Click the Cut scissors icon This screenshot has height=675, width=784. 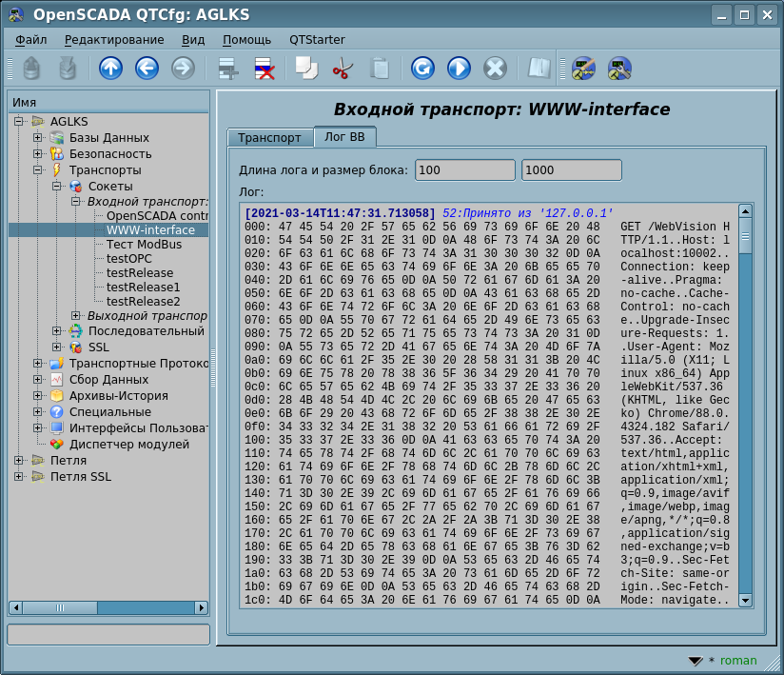click(x=343, y=68)
